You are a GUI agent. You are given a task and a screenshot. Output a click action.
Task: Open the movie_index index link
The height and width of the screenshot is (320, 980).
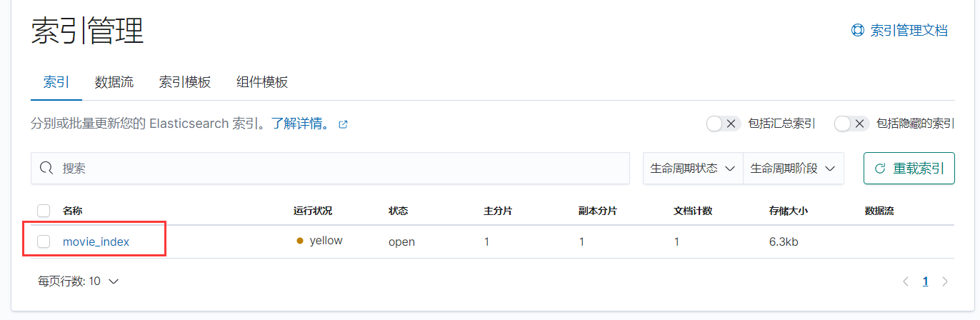point(96,241)
